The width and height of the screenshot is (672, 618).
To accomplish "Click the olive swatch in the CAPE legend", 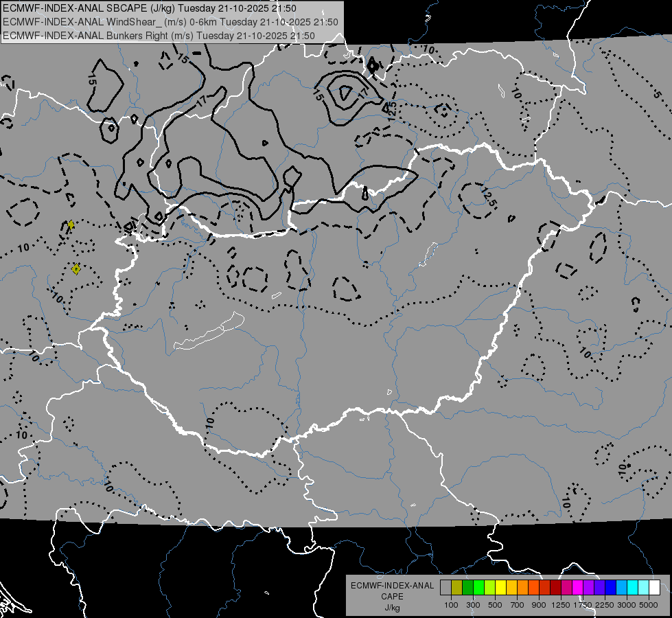I will [x=457, y=588].
